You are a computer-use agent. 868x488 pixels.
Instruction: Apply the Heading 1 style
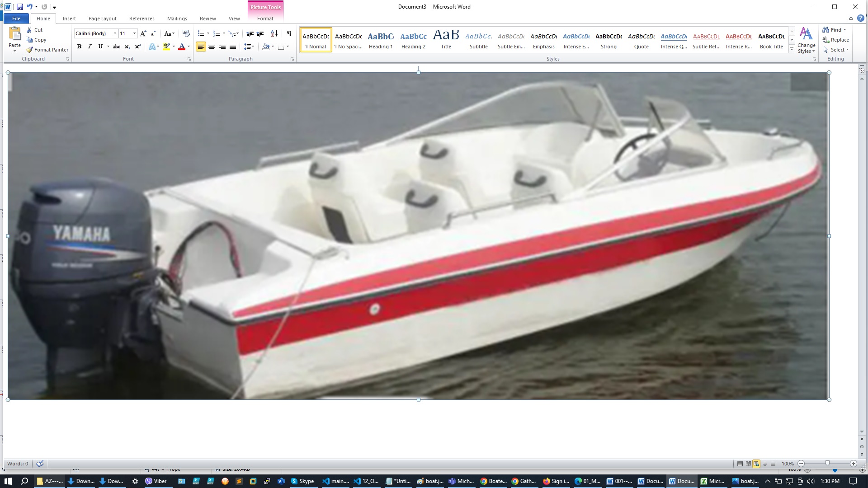[381, 40]
